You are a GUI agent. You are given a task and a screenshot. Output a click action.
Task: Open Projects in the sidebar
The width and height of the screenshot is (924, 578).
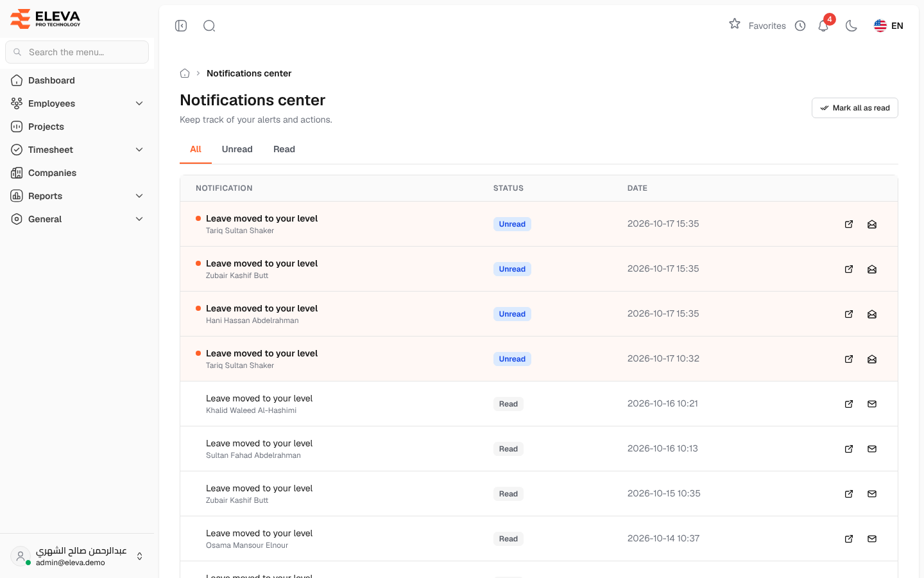pyautogui.click(x=77, y=127)
